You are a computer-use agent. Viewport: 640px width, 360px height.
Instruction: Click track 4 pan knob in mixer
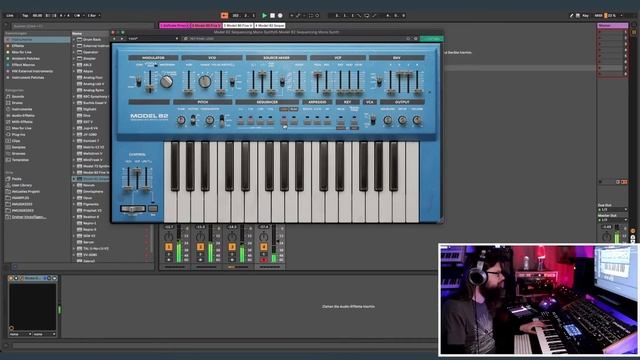tap(264, 237)
